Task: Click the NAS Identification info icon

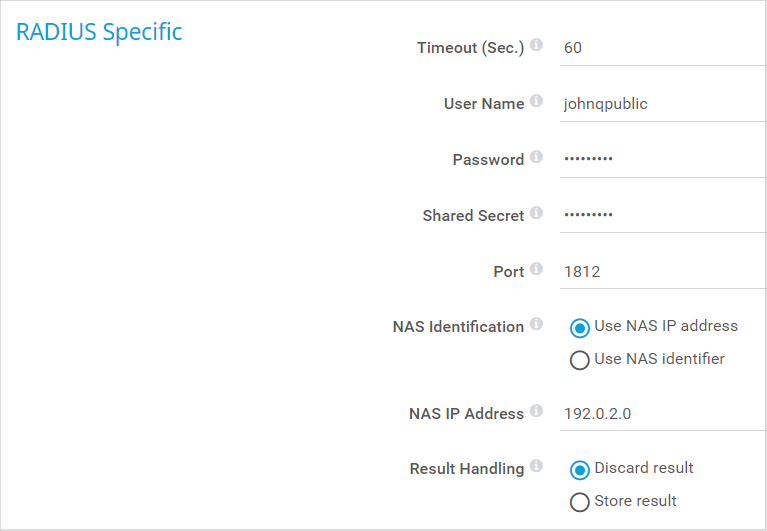Action: coord(536,324)
